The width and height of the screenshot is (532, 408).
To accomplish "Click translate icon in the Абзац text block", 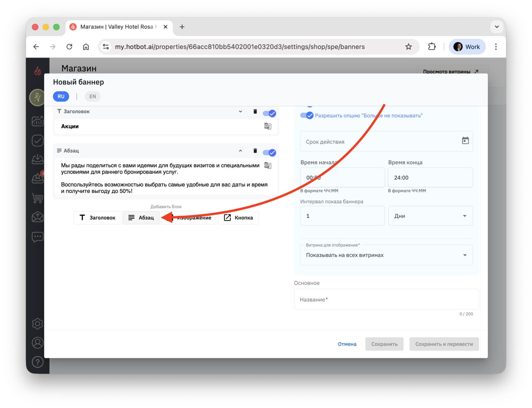I will click(x=268, y=165).
